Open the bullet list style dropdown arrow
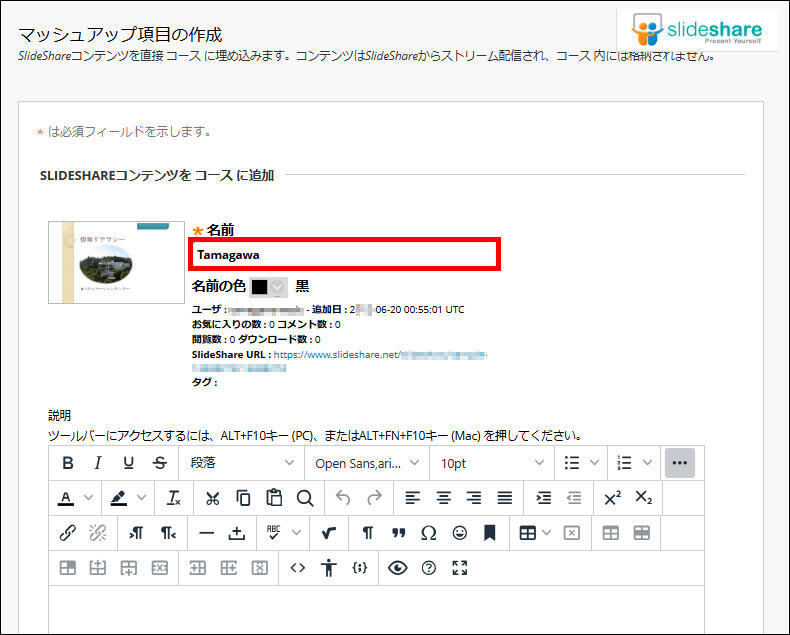The width and height of the screenshot is (790, 635). click(x=595, y=463)
